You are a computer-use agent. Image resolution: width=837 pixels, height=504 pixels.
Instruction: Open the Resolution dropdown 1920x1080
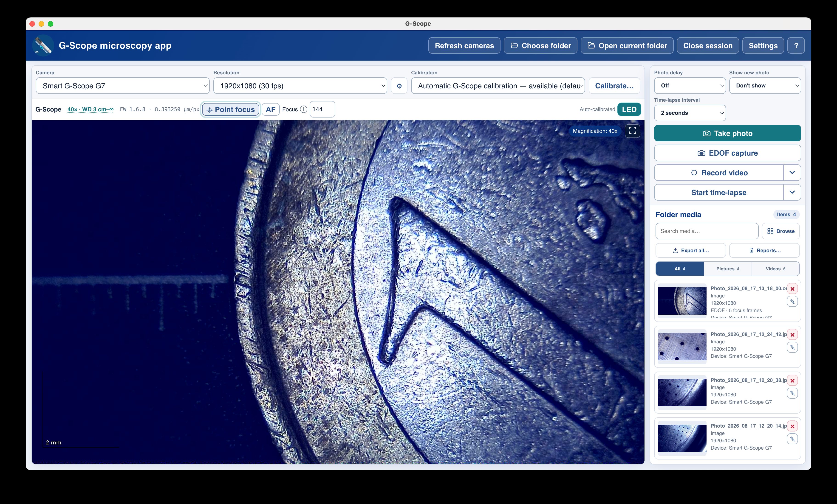[x=300, y=86]
